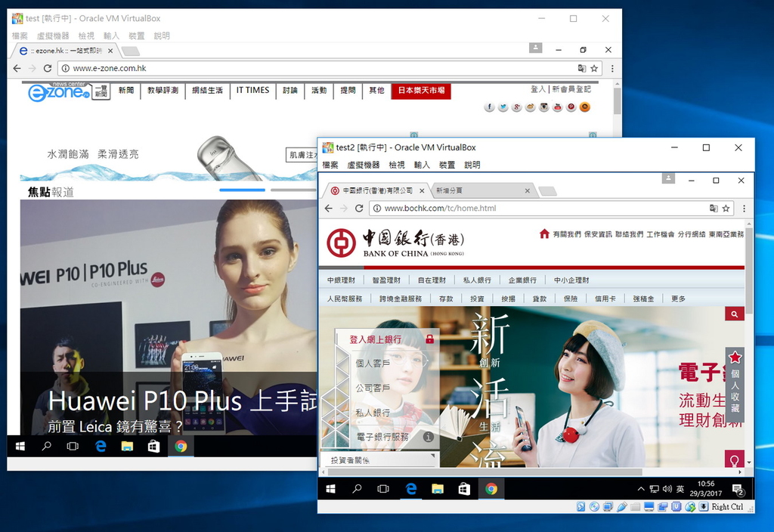
Task: Open the 檔案 menu in the test2 window
Action: tap(330, 165)
